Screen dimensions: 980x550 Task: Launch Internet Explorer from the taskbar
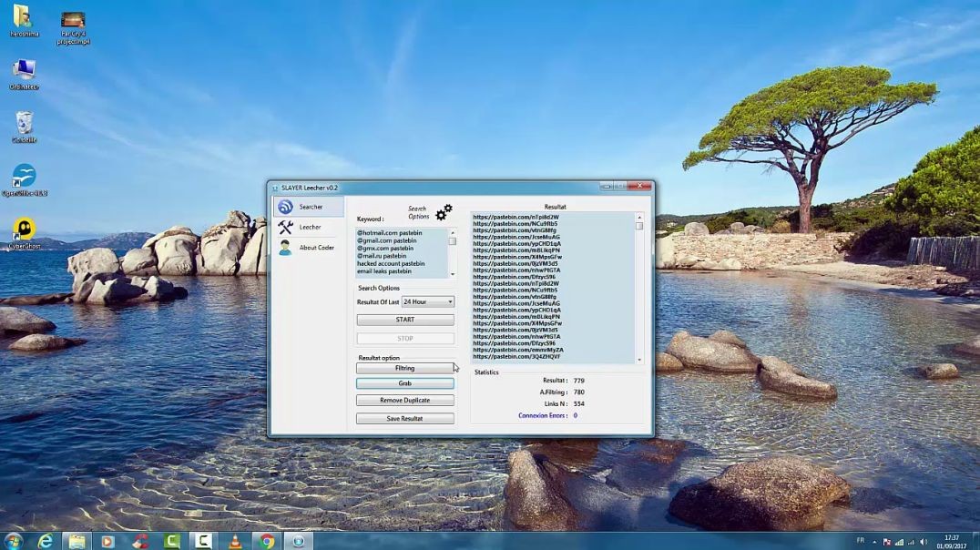[45, 541]
